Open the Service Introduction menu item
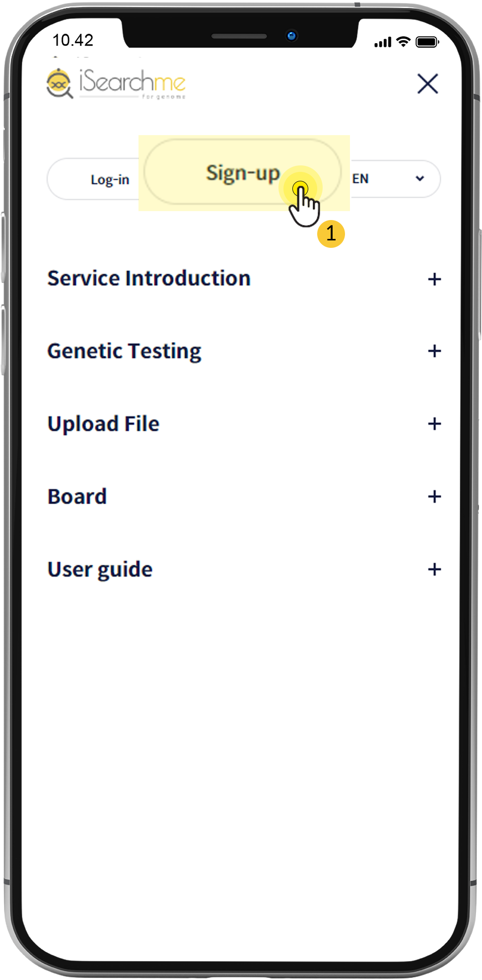482x980 pixels. click(x=149, y=278)
